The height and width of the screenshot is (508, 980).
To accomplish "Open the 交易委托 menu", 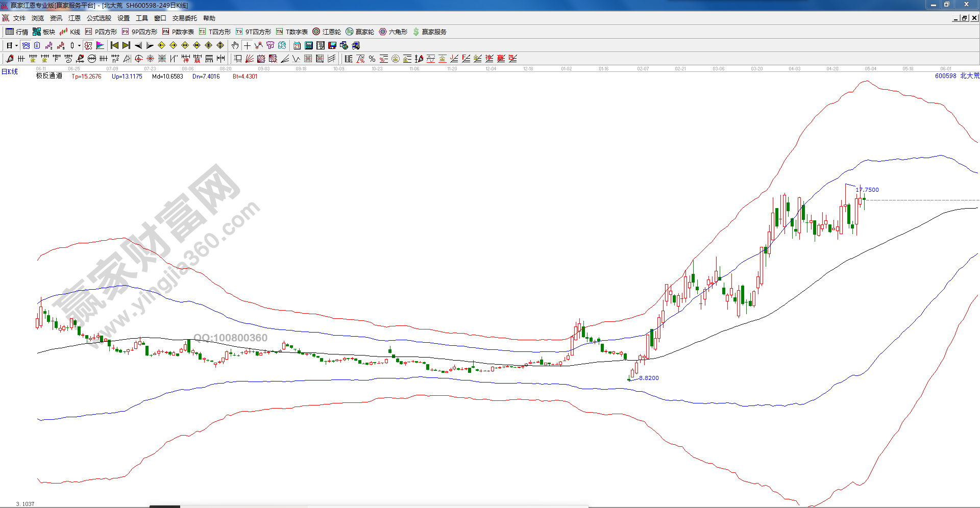I will pyautogui.click(x=184, y=18).
